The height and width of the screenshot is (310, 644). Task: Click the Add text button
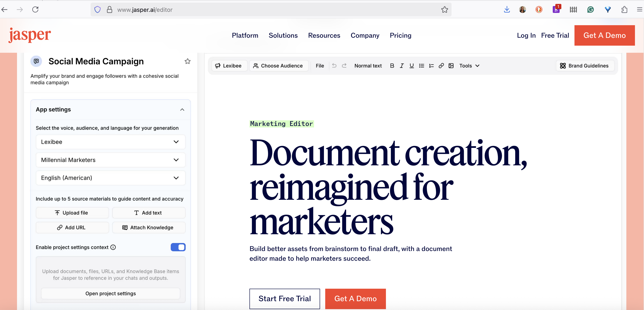point(149,213)
